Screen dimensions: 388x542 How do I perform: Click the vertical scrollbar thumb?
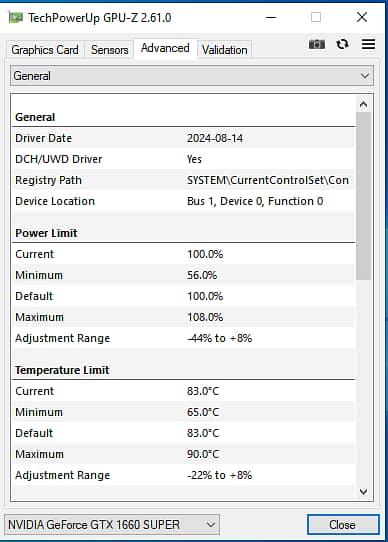click(x=363, y=196)
